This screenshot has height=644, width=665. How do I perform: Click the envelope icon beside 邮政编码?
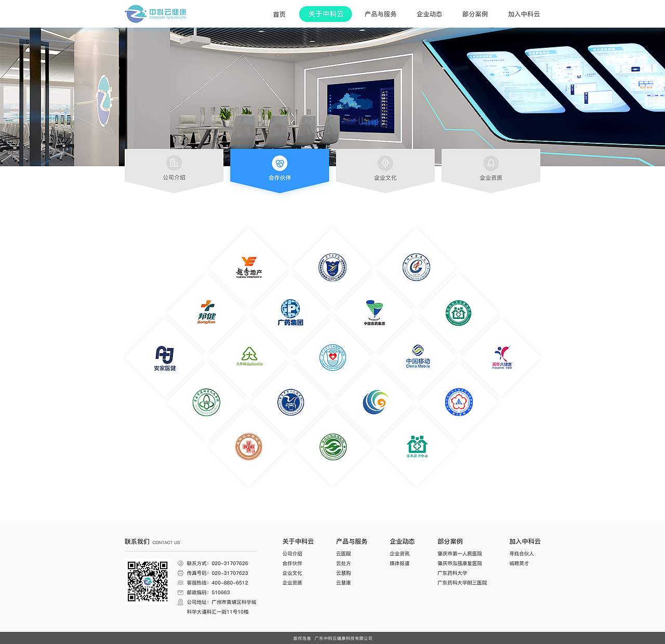point(180,593)
